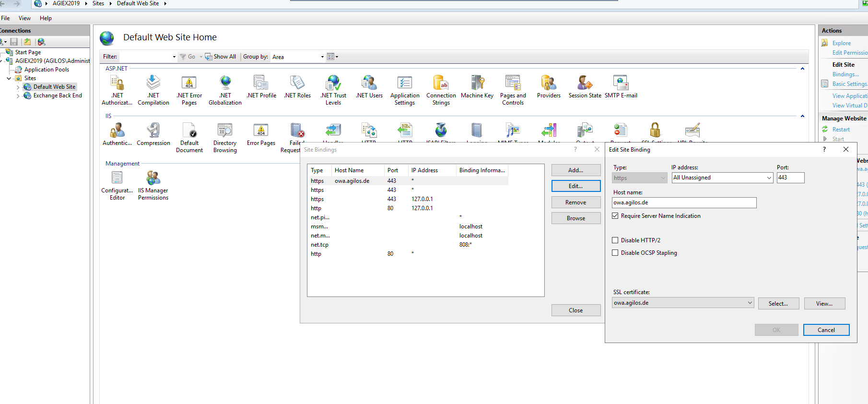Screen dimensions: 868x404
Task: Open the .NET Globalization icon
Action: coord(225,90)
